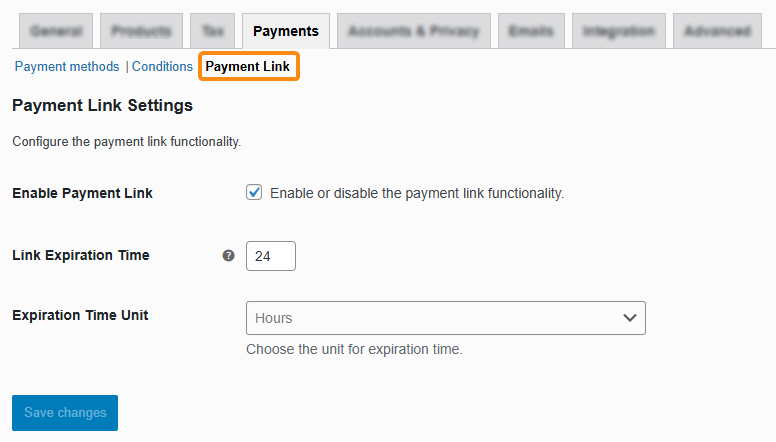Go to the Advanced settings tab

[x=717, y=32]
